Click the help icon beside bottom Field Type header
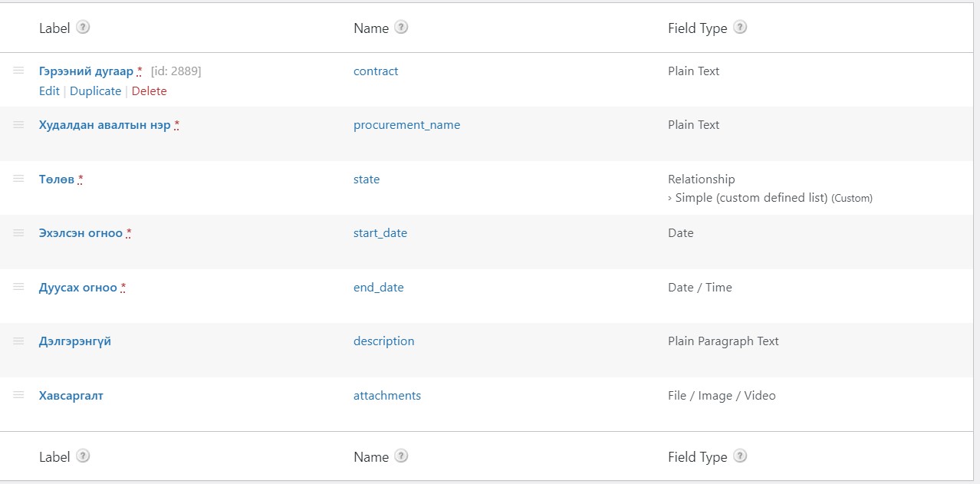The image size is (980, 484). coord(740,456)
